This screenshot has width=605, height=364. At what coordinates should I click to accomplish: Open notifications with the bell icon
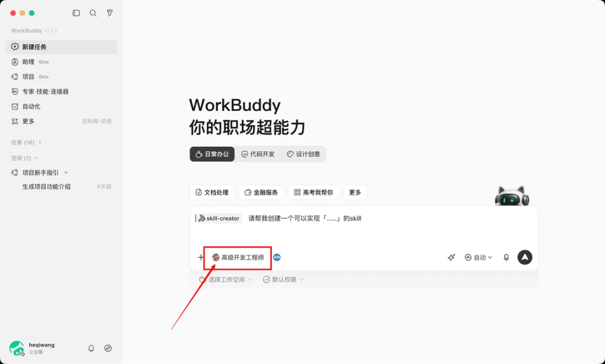(91, 348)
